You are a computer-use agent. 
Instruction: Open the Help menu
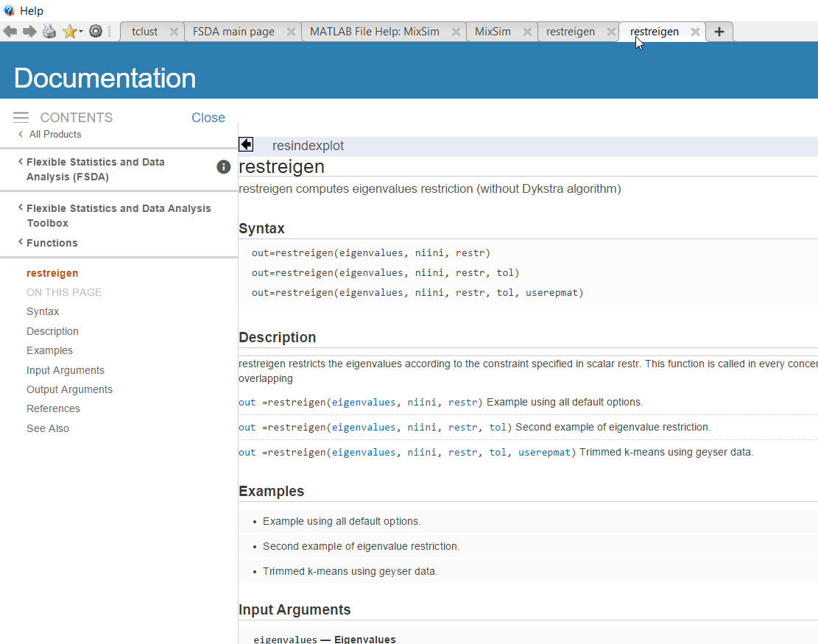(x=32, y=10)
